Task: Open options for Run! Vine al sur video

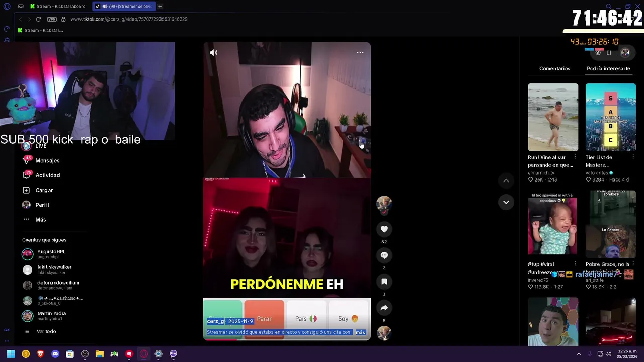Action: coord(576,157)
